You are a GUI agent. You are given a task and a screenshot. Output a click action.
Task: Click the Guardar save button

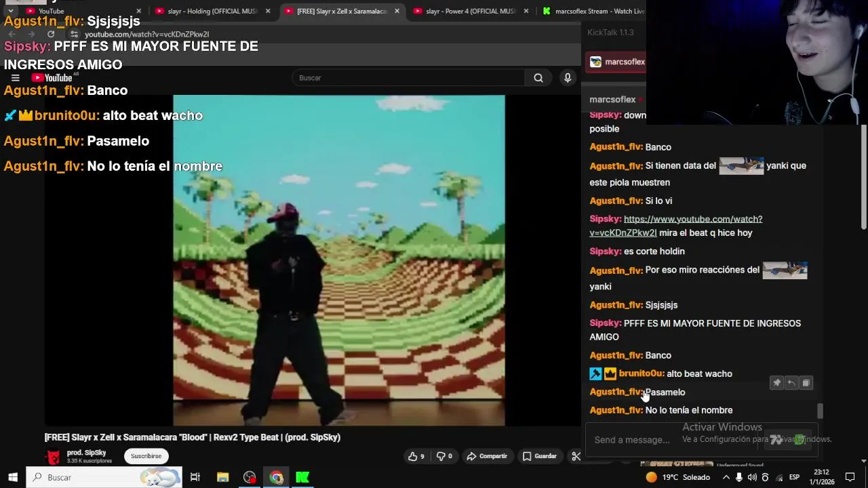coord(540,456)
